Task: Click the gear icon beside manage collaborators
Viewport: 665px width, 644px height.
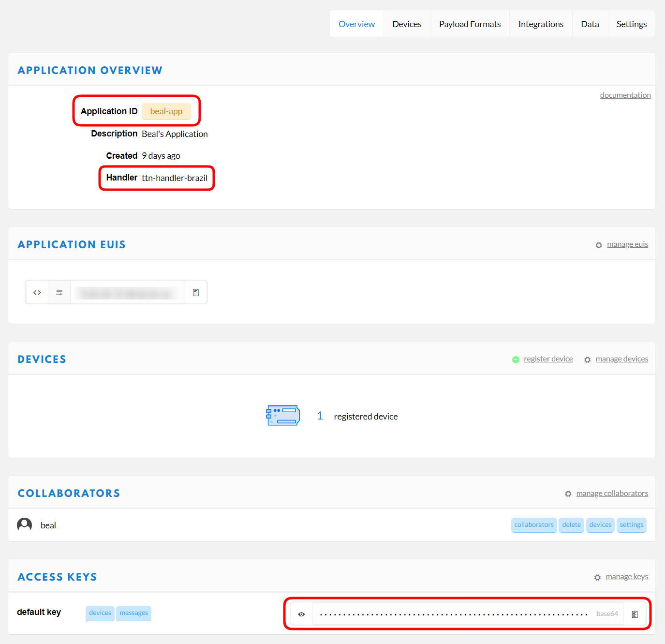Action: (x=568, y=494)
